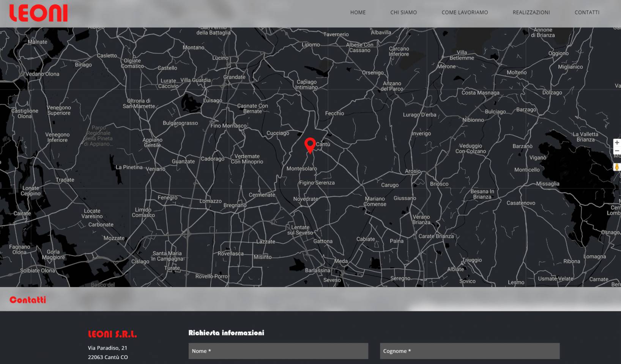
Task: Click the Oggiono map label
Action: (558, 53)
